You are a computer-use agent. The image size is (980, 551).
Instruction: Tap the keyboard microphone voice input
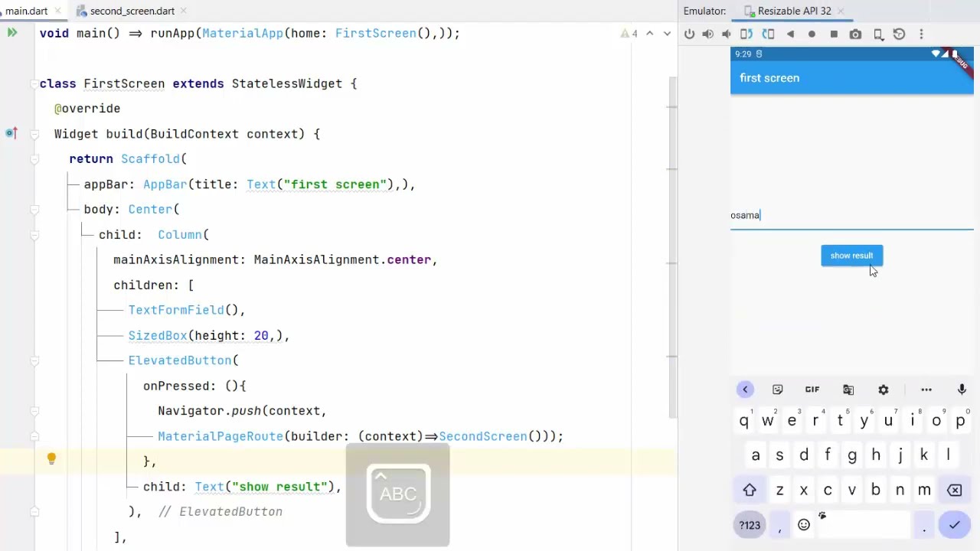(962, 390)
